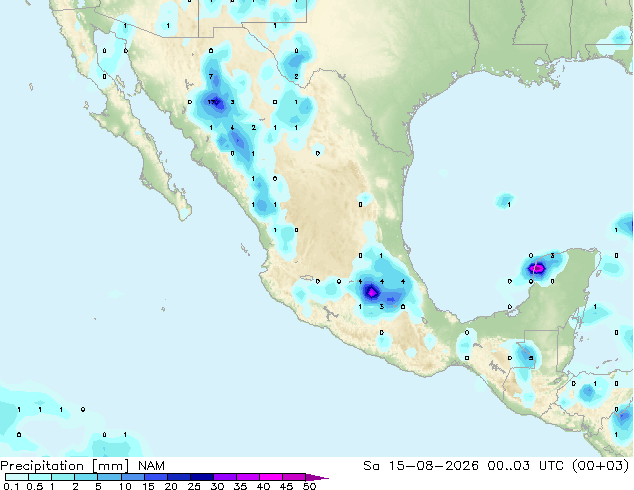Click the 1–2 mm legend color swatch
Viewport: 634px width, 490px height.
[63, 477]
